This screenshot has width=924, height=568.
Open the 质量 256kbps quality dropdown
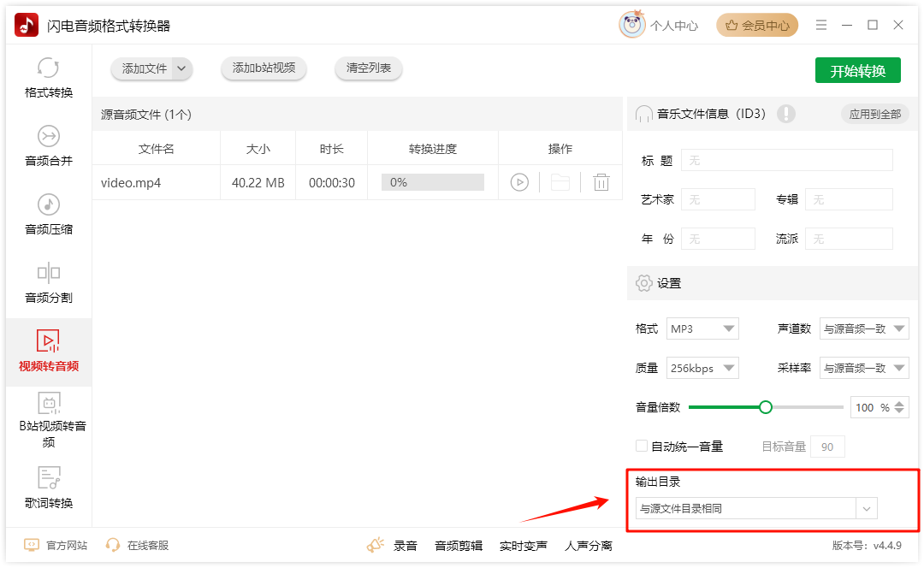(702, 368)
